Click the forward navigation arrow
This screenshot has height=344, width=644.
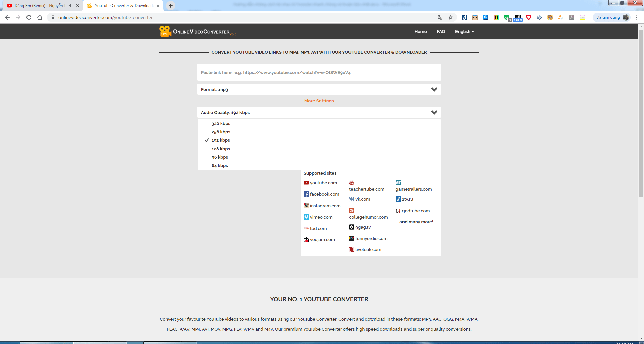(18, 17)
